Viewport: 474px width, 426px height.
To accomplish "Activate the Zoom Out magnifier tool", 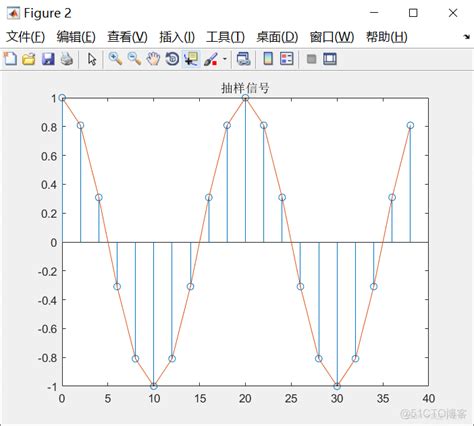I will 134,59.
